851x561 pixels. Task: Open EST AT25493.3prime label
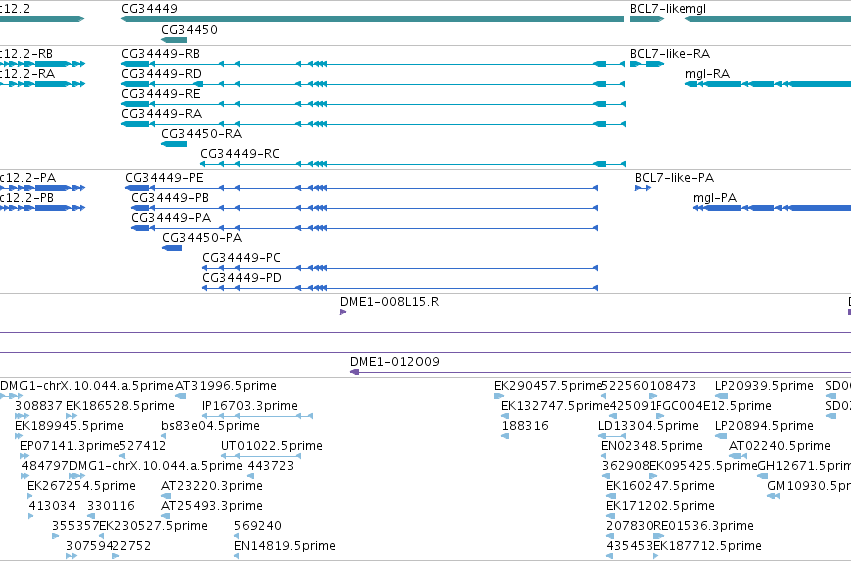click(212, 506)
